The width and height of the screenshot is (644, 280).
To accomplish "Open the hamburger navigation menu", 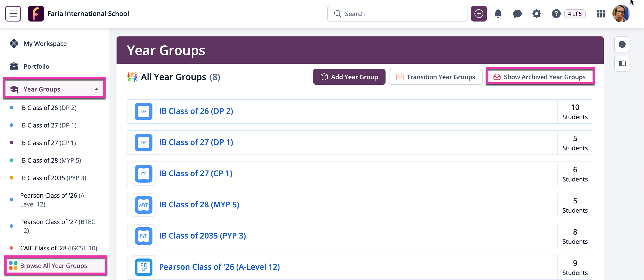I will coord(13,14).
